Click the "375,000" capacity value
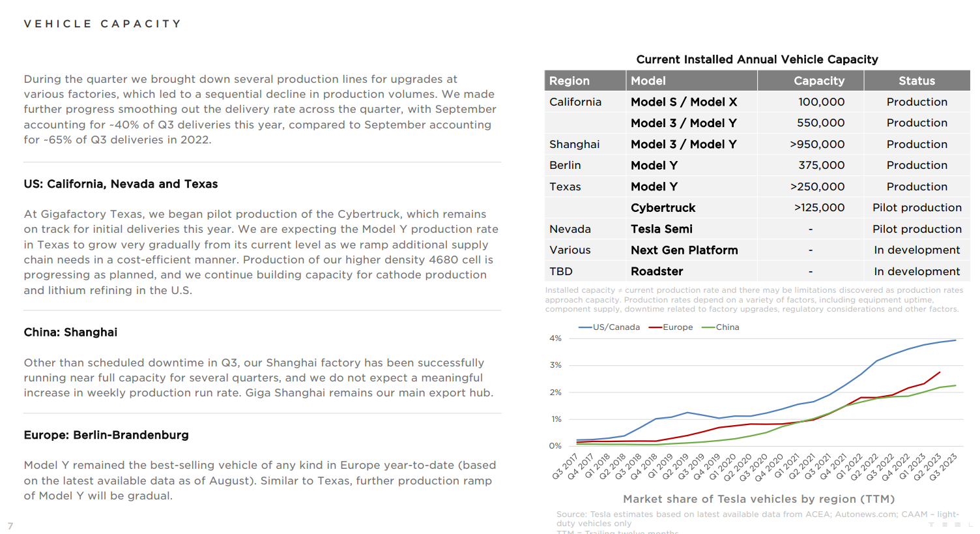This screenshot has height=534, width=980. pyautogui.click(x=822, y=165)
